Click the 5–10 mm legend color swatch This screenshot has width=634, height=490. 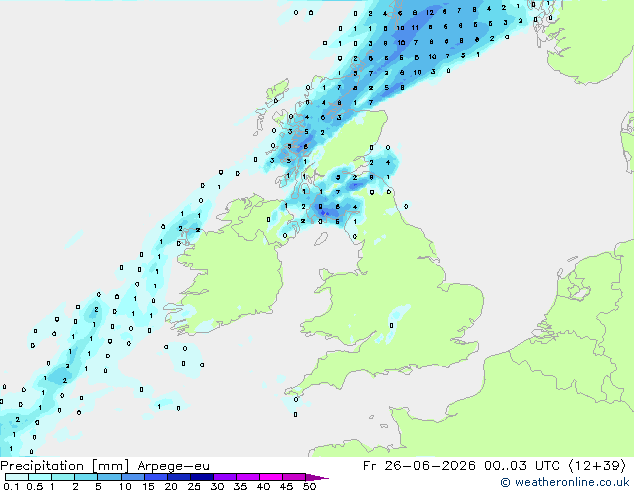[109, 477]
